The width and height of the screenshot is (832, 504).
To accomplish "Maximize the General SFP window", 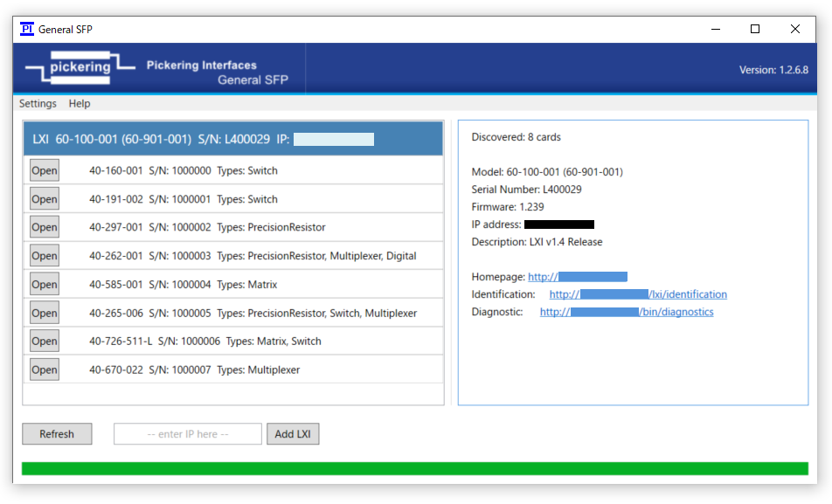I will [755, 29].
